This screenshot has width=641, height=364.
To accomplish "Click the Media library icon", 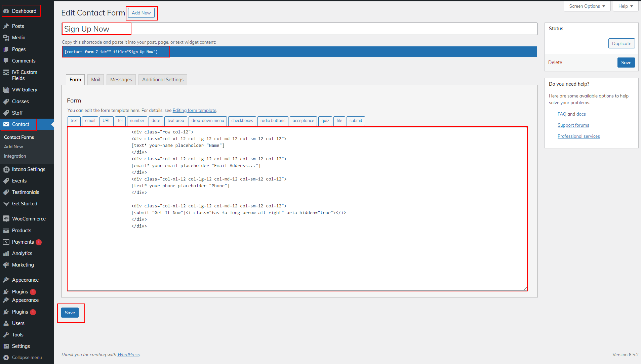I will point(6,38).
